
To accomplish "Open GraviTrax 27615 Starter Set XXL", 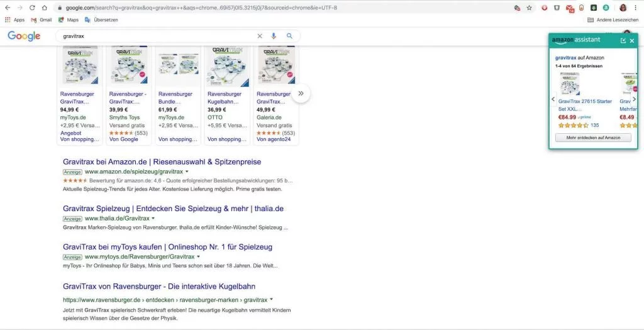I will coord(585,105).
